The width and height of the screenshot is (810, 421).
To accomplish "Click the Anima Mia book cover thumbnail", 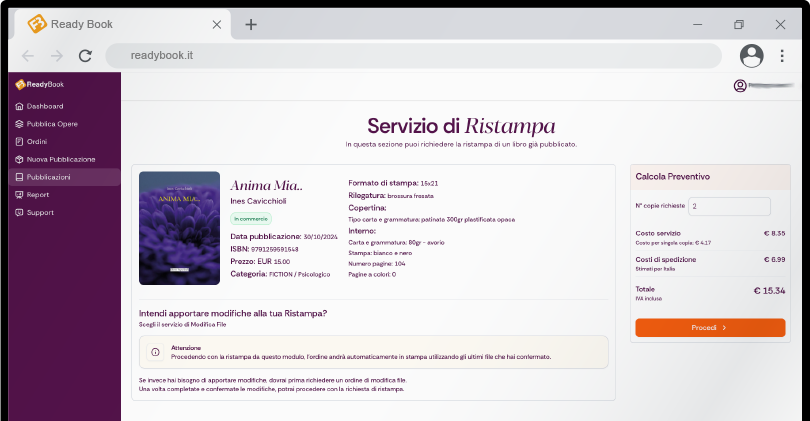I will click(179, 227).
